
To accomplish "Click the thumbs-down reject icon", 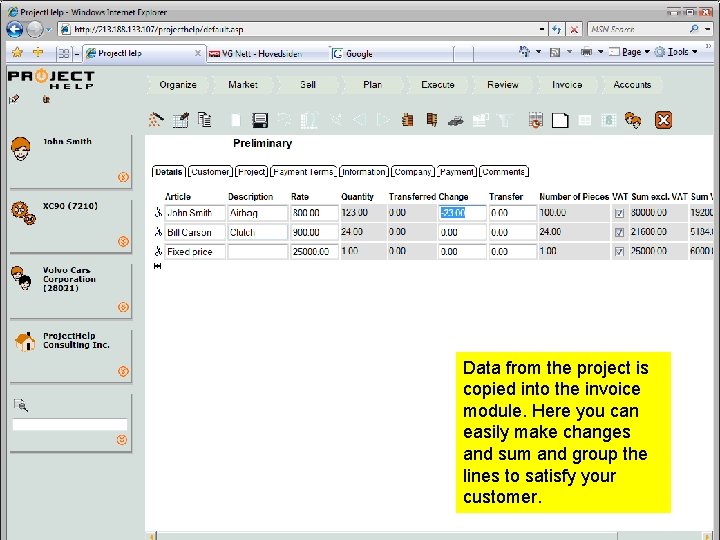I will coord(432,120).
